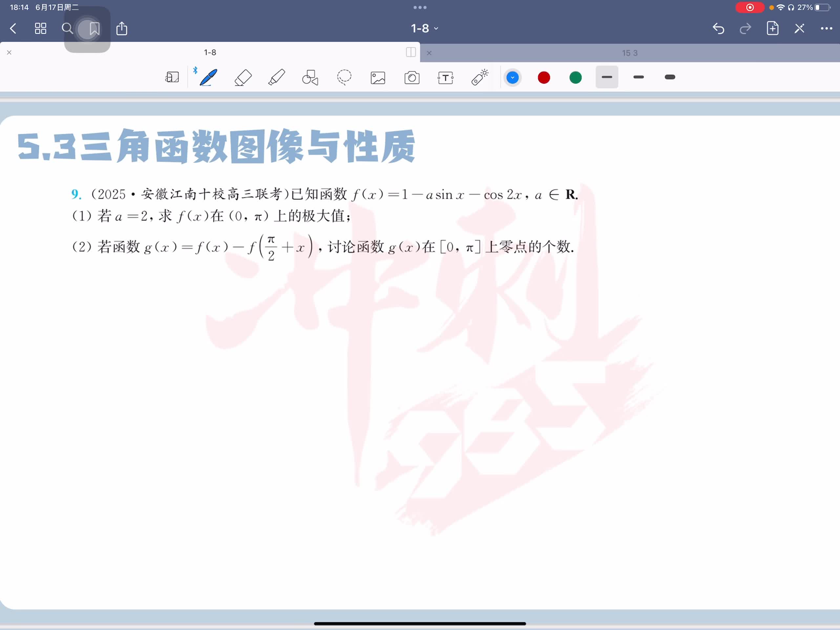Open the more options ellipsis menu

pyautogui.click(x=826, y=29)
